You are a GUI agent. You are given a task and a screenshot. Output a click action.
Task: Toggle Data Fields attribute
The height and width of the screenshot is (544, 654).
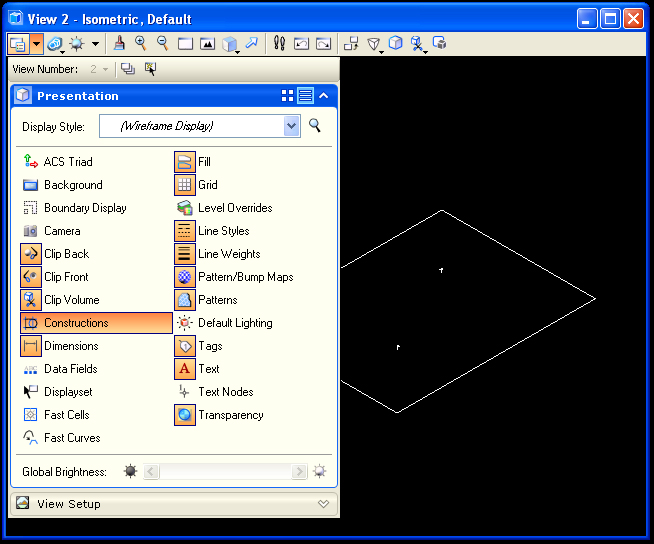(60, 369)
